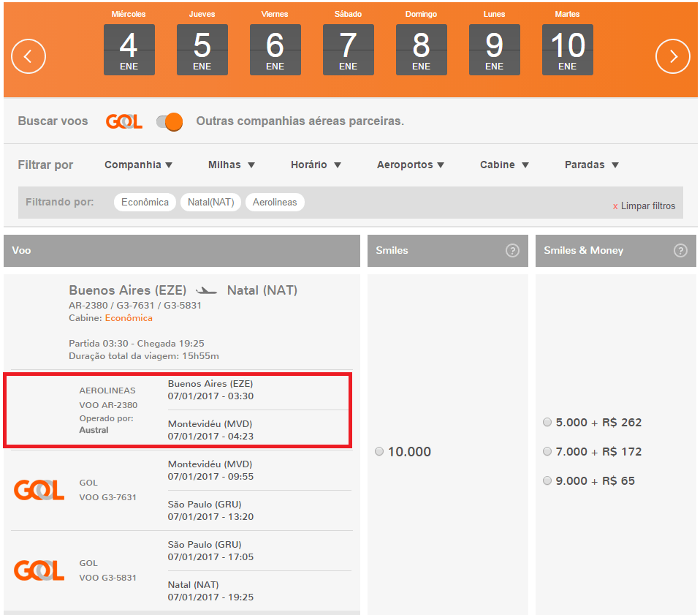Expand the Companhia filter dropdown
This screenshot has width=700, height=615.
point(138,165)
